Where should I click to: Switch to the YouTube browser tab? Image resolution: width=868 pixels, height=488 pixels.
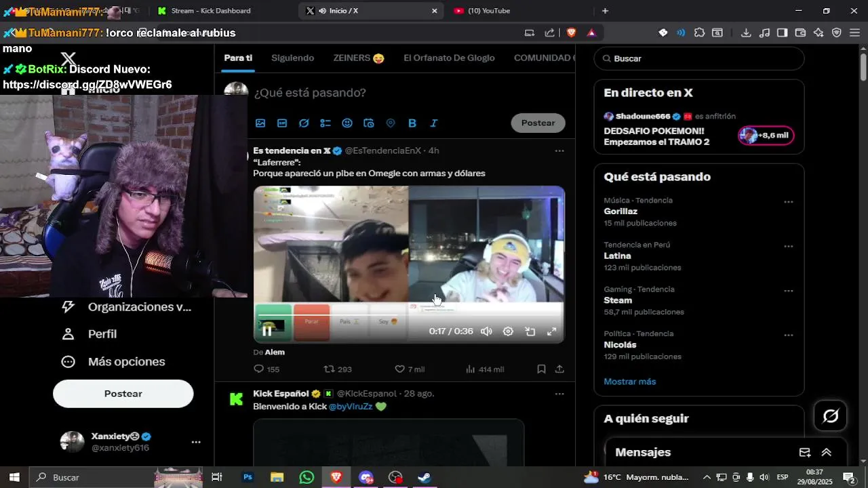[x=488, y=11]
